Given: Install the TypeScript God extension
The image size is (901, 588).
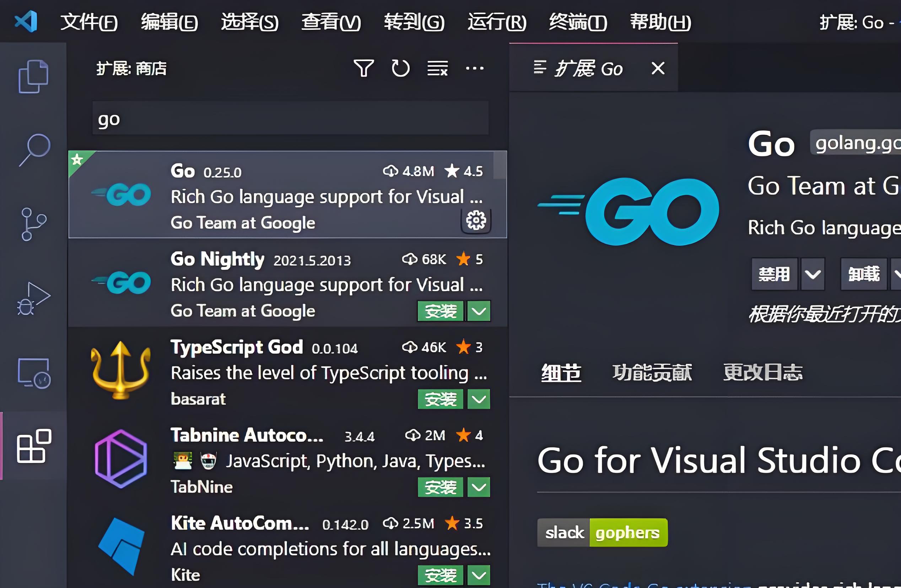Looking at the screenshot, I should [x=441, y=399].
